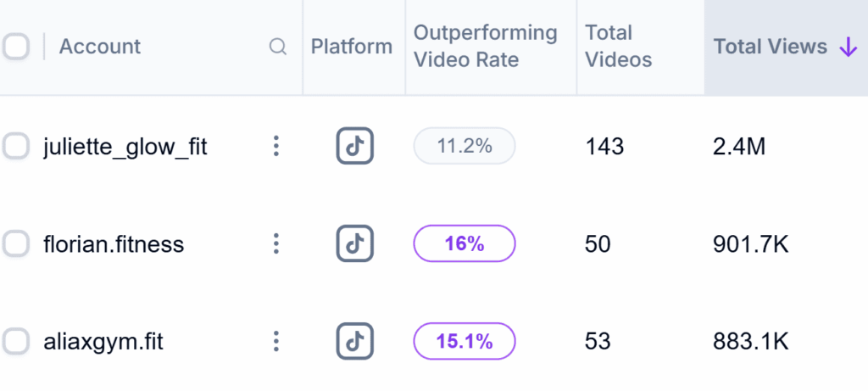Check the juliette_glow_fit row checkbox
Image resolution: width=868 pixels, height=391 pixels.
coord(15,147)
